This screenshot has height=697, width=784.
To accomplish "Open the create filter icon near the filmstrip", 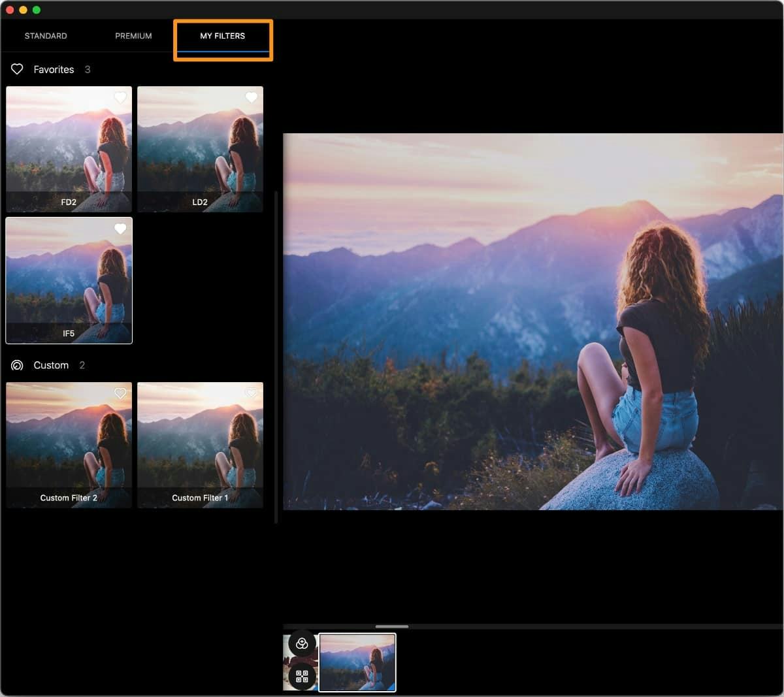I will tap(301, 644).
